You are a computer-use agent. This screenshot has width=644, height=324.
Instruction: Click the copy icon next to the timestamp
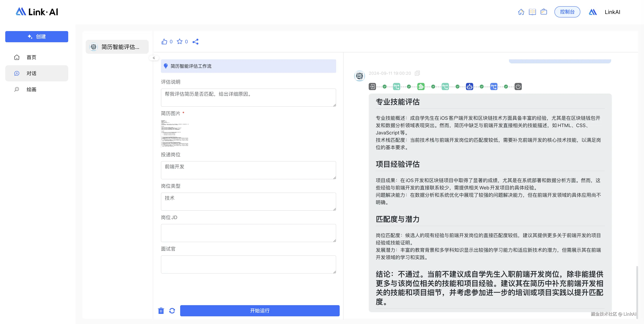pos(417,73)
